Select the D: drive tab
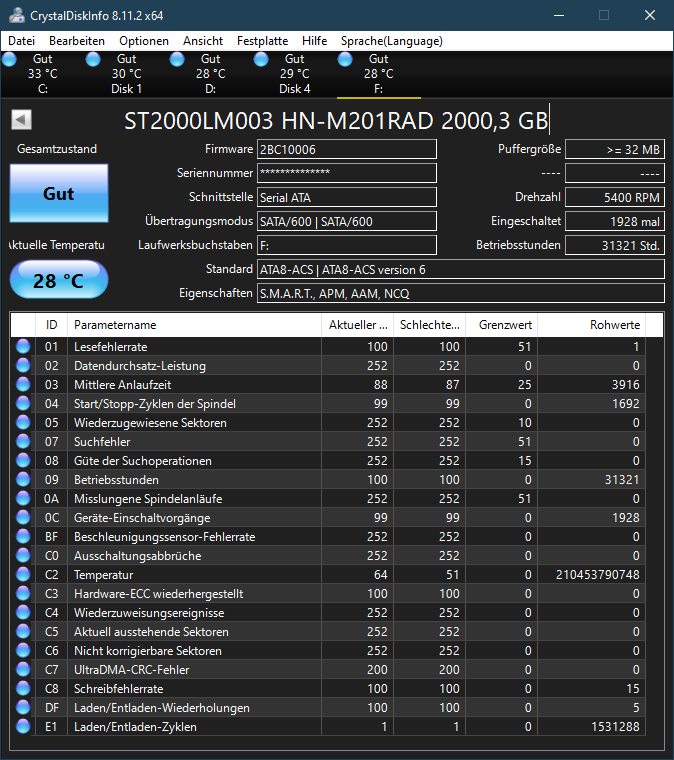The width and height of the screenshot is (674, 760). 210,74
